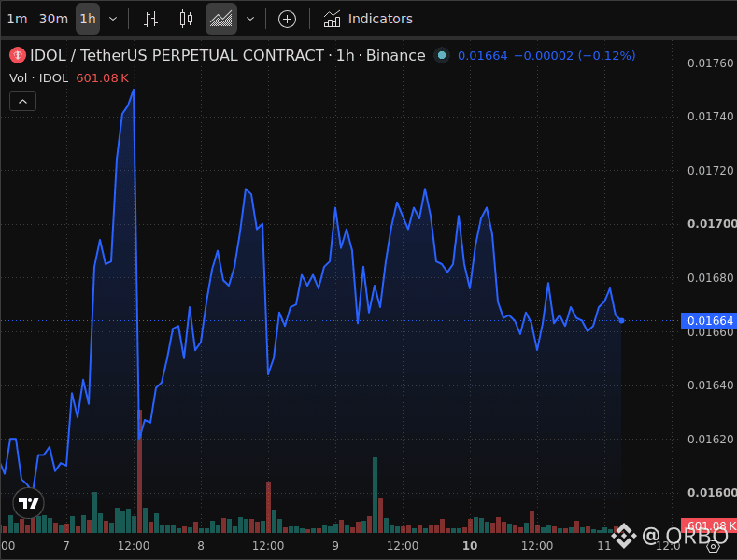This screenshot has width=737, height=560.
Task: Select the area chart style
Action: point(220,19)
